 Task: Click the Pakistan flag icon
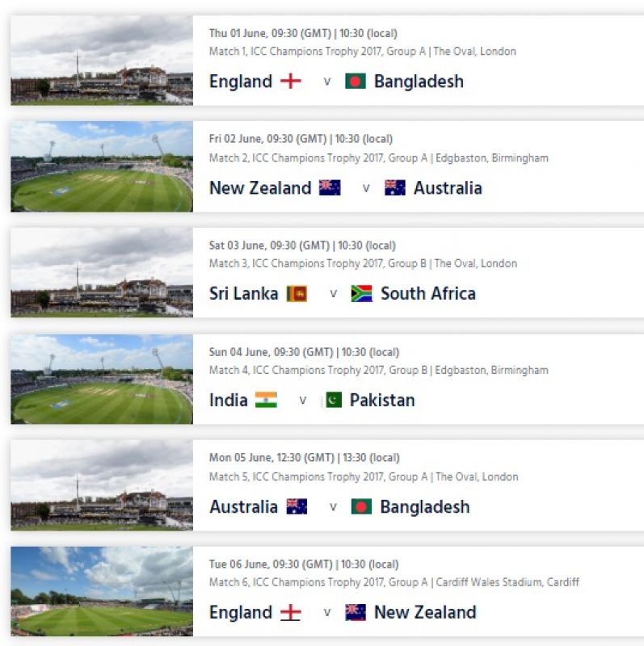point(334,400)
